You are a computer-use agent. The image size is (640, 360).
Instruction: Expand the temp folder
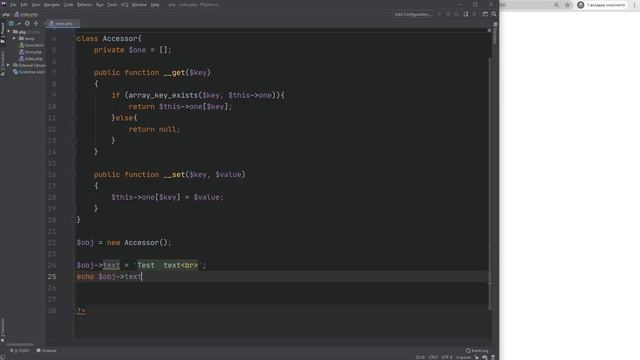14,38
